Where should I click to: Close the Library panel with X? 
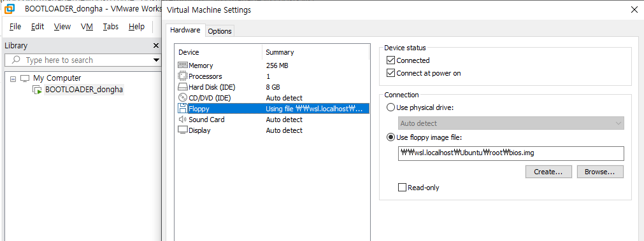(x=155, y=46)
